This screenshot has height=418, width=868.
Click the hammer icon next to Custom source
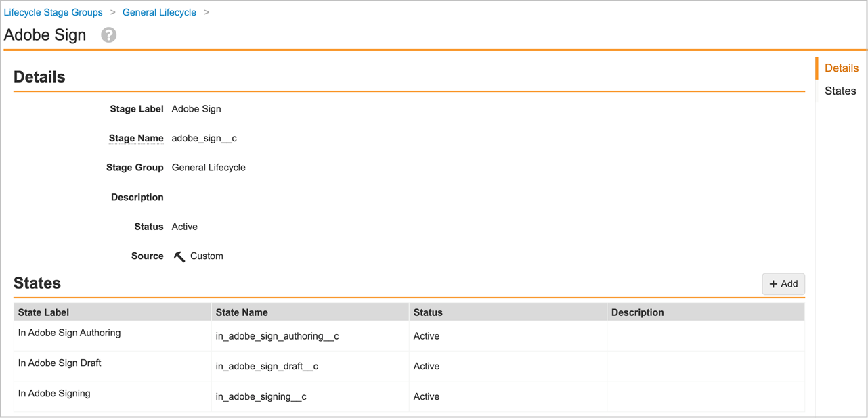(179, 256)
